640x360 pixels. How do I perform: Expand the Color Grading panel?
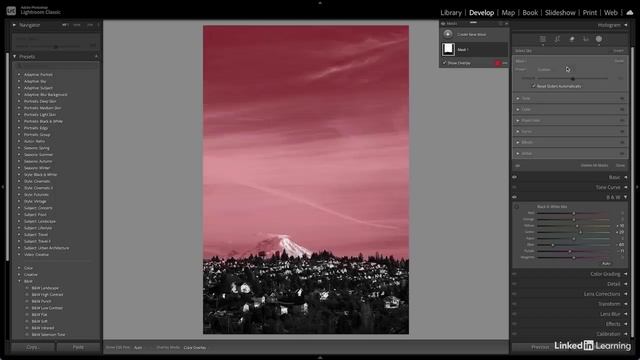626,274
